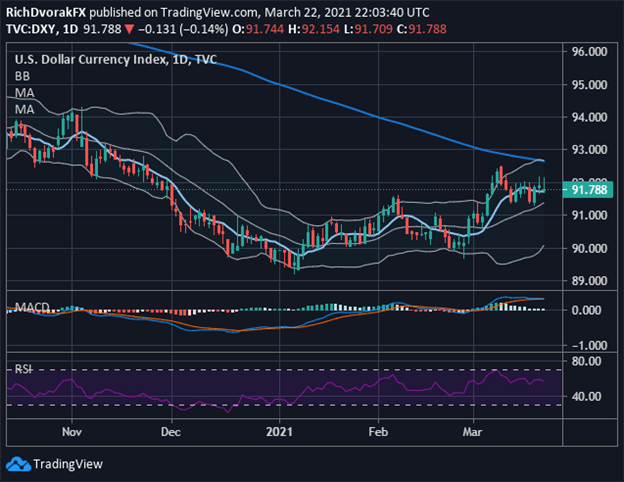Click the March 22, 2021 publish timestamp
This screenshot has width=624, height=482.
pyautogui.click(x=347, y=12)
